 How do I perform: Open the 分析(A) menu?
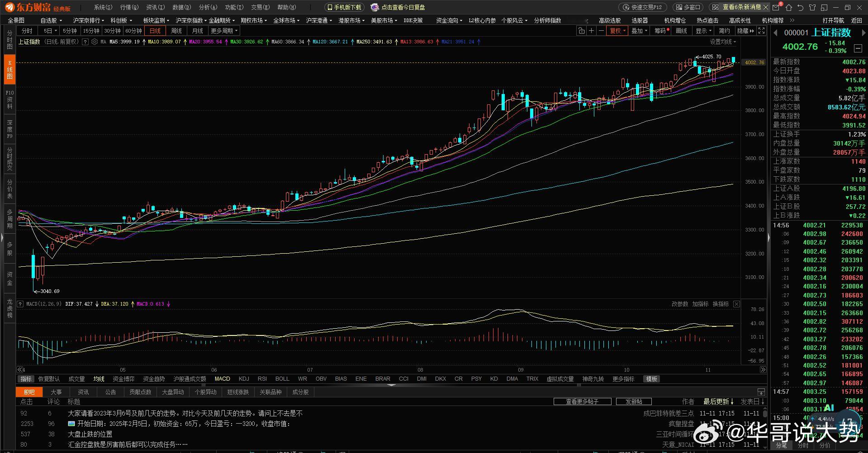tap(208, 7)
